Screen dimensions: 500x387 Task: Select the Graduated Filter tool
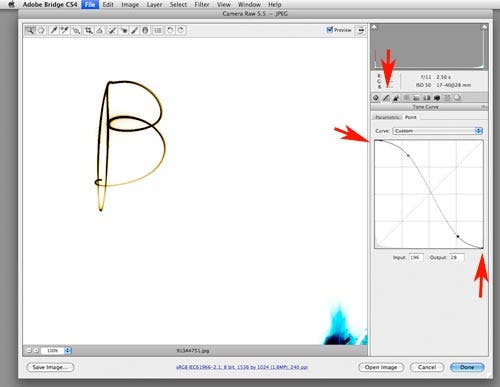coord(145,30)
